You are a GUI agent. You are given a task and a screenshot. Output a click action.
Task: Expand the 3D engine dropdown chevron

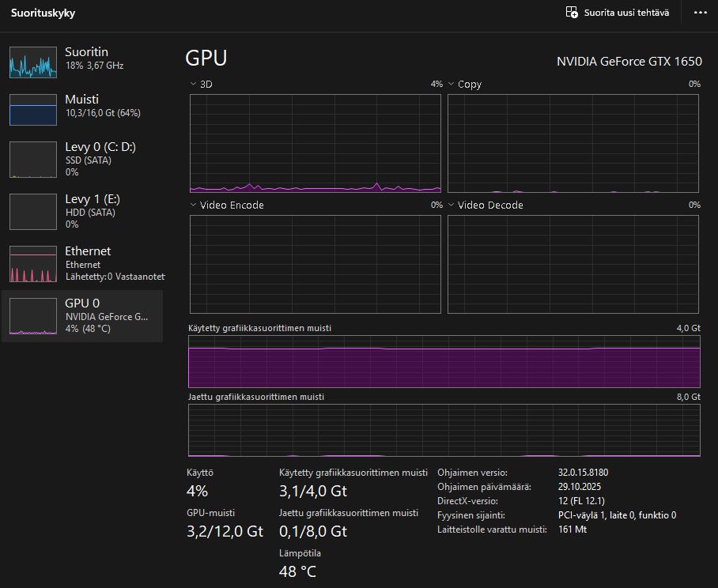[x=194, y=84]
